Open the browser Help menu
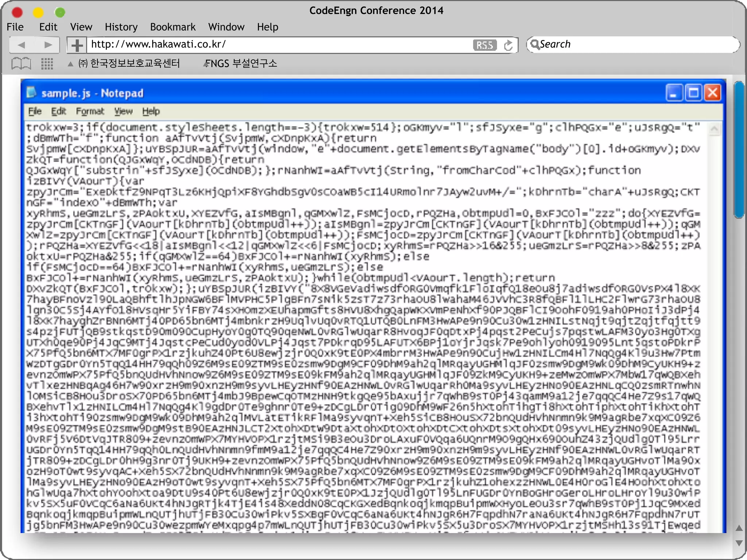The image size is (747, 560). click(267, 27)
